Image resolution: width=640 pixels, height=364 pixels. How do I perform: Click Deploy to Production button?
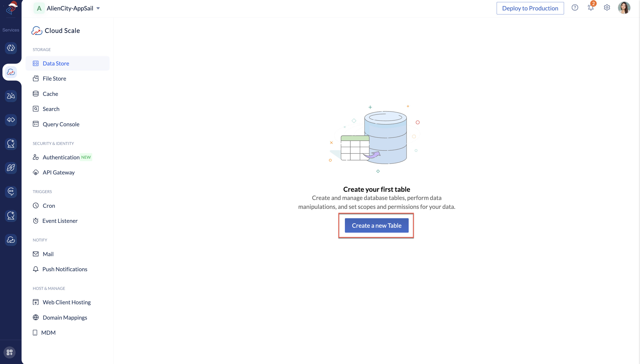point(530,8)
